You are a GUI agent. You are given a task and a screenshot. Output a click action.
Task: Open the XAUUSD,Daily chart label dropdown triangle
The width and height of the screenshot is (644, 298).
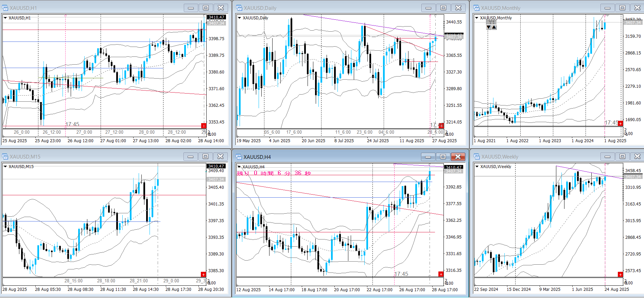[x=239, y=18]
